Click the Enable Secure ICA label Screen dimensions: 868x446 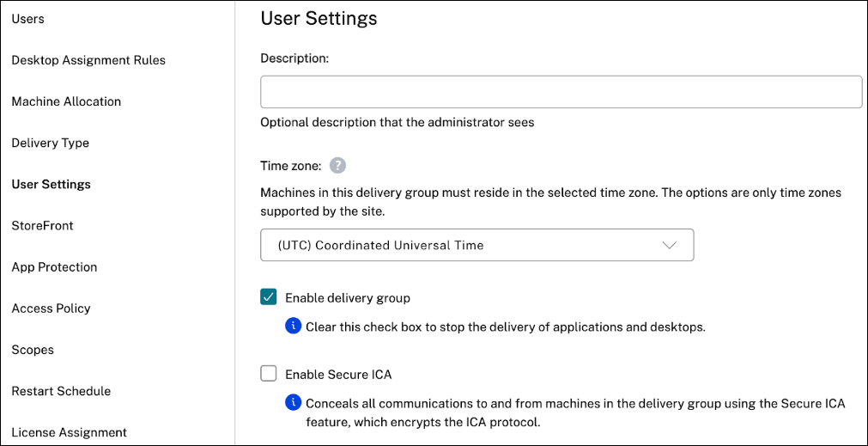pyautogui.click(x=338, y=374)
